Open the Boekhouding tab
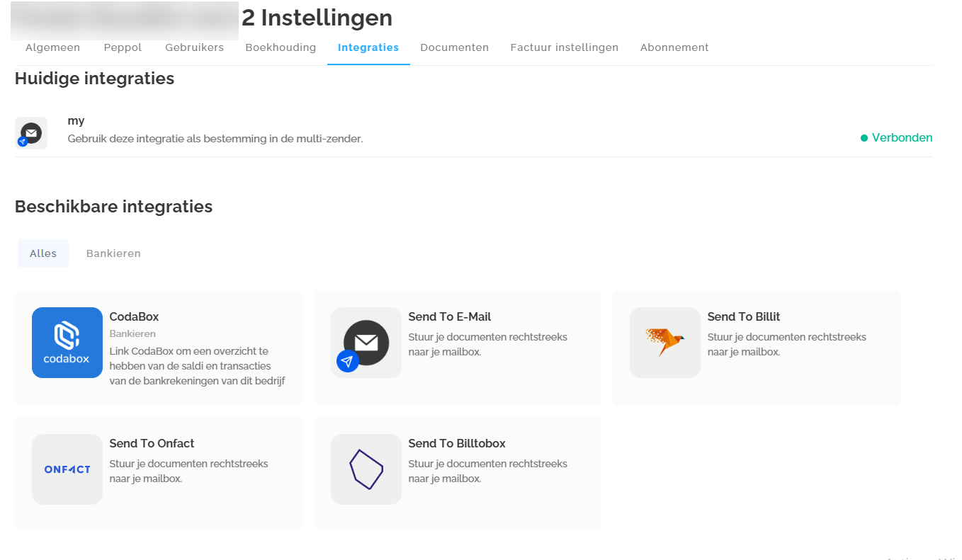Viewport: 962px width, 560px height. click(x=281, y=47)
